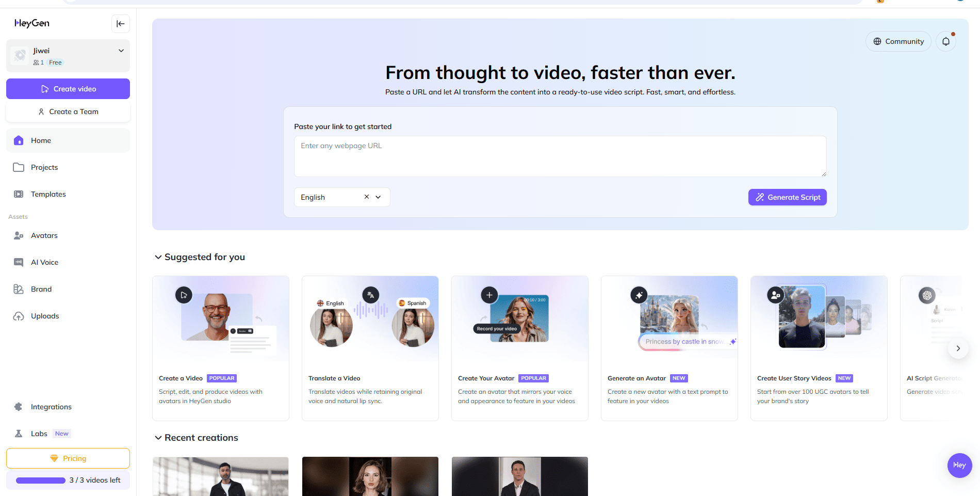The height and width of the screenshot is (496, 980).
Task: Show next suggestions with the right arrow
Action: (x=958, y=348)
